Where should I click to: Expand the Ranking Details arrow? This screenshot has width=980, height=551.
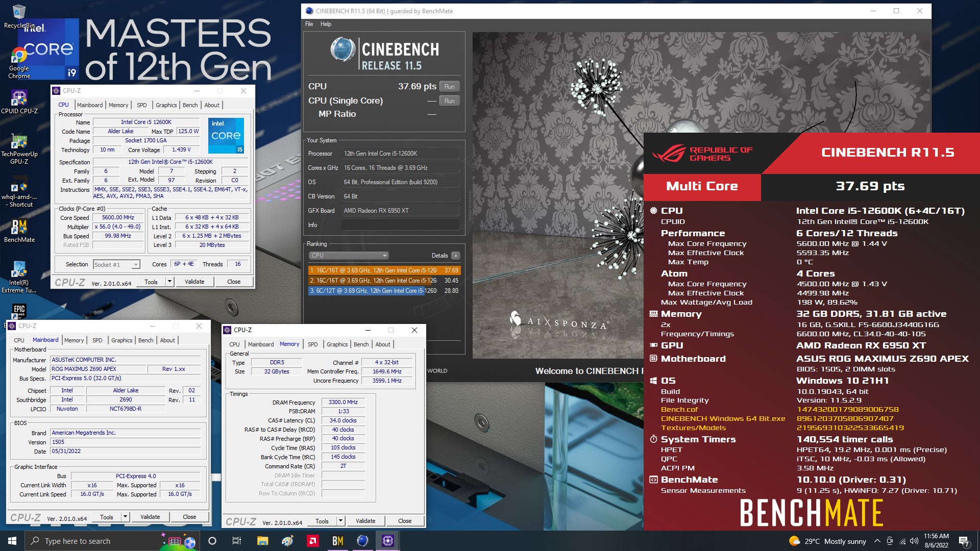click(x=455, y=256)
